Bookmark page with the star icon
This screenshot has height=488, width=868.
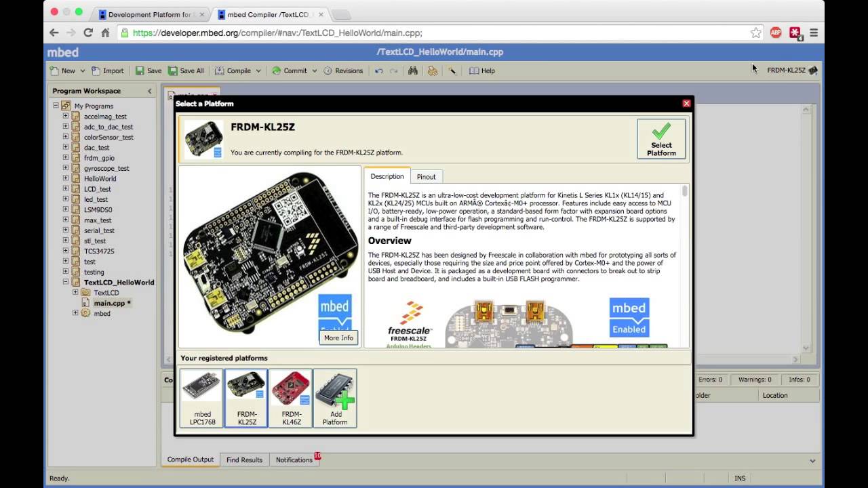click(x=755, y=33)
